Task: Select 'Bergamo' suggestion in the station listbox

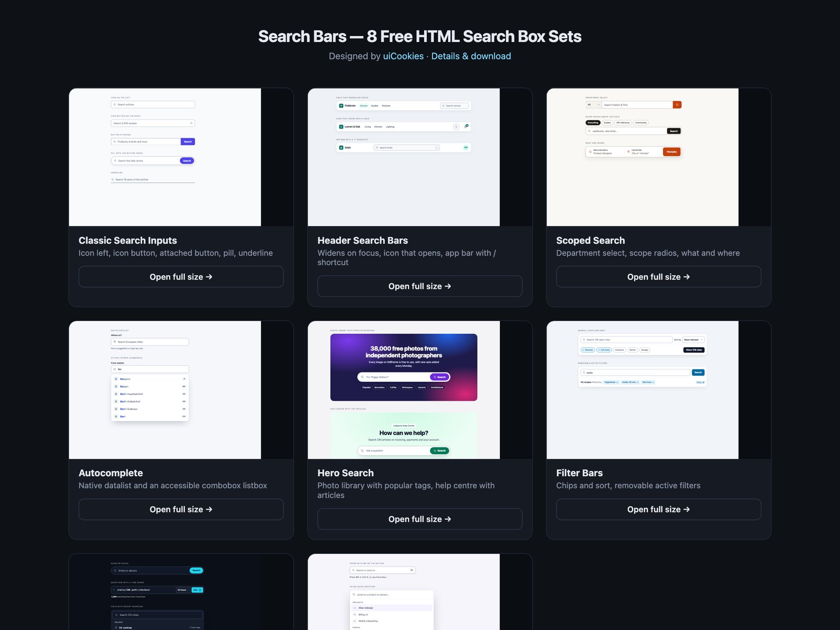Action: [x=150, y=379]
